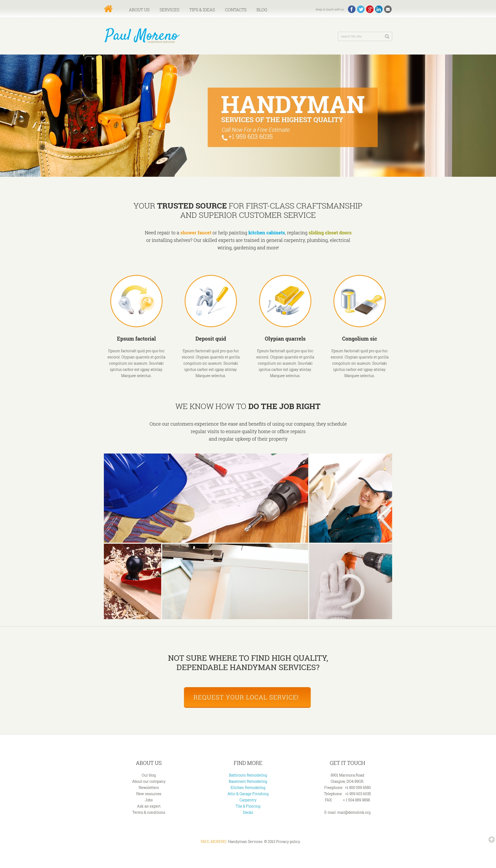Click the TIPS & IDEAS navigation menu item

tap(201, 9)
